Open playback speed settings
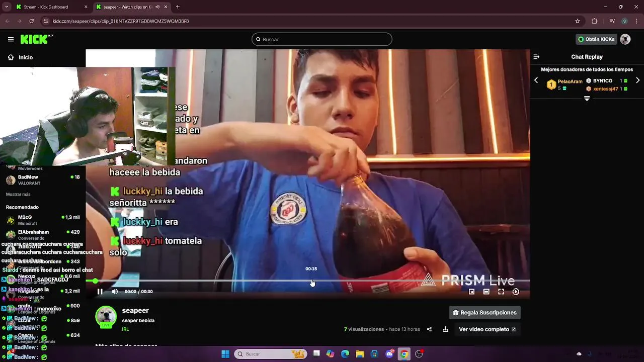 (516, 292)
